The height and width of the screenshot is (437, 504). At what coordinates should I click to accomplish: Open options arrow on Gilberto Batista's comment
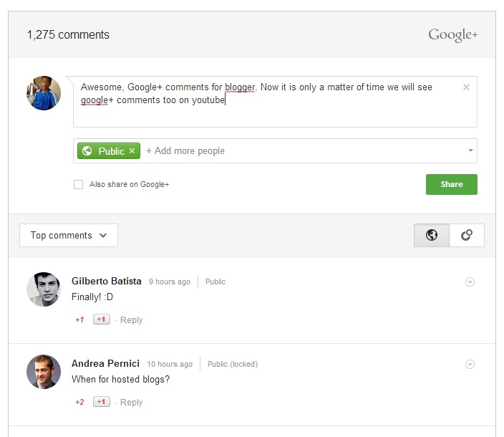point(470,282)
